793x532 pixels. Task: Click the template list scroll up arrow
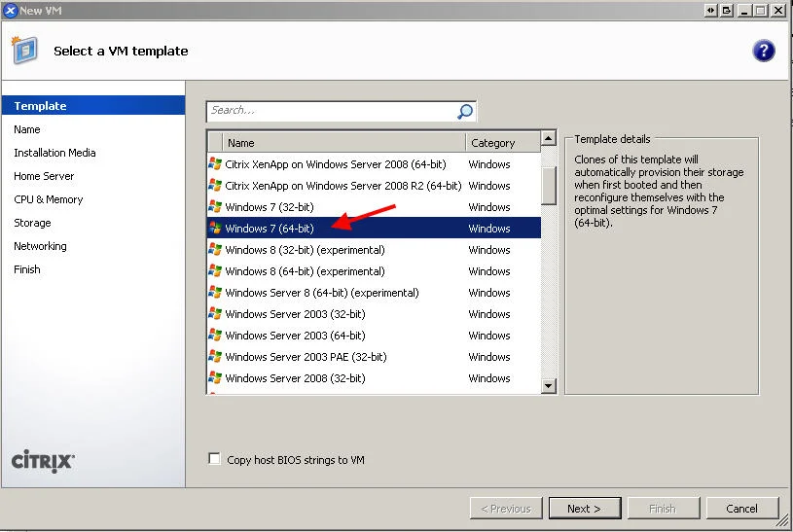click(x=549, y=138)
